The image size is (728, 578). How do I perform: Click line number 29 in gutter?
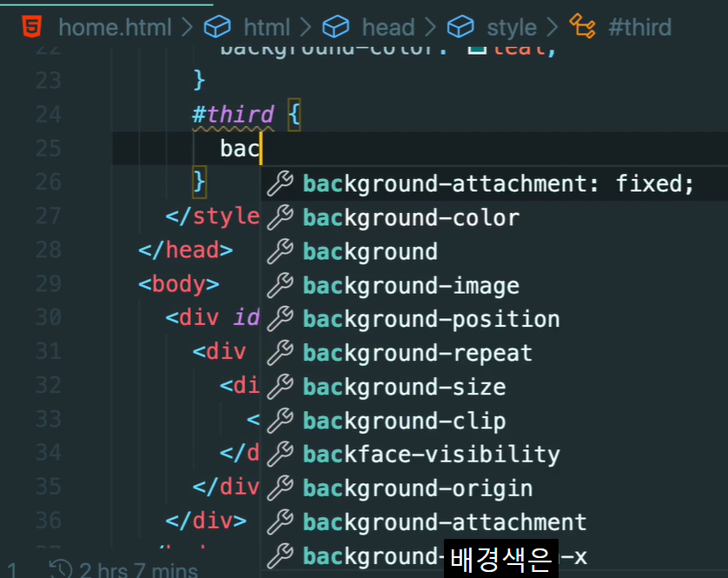pyautogui.click(x=49, y=283)
